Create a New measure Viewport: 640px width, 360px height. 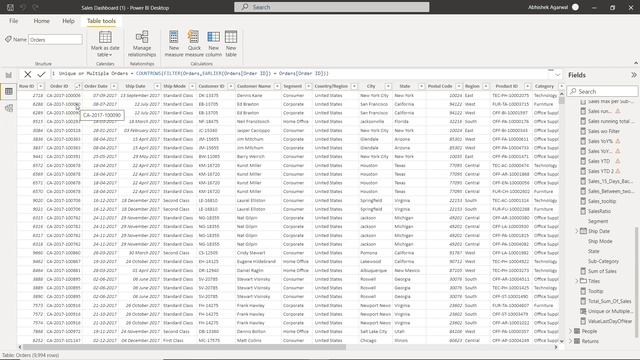click(174, 44)
